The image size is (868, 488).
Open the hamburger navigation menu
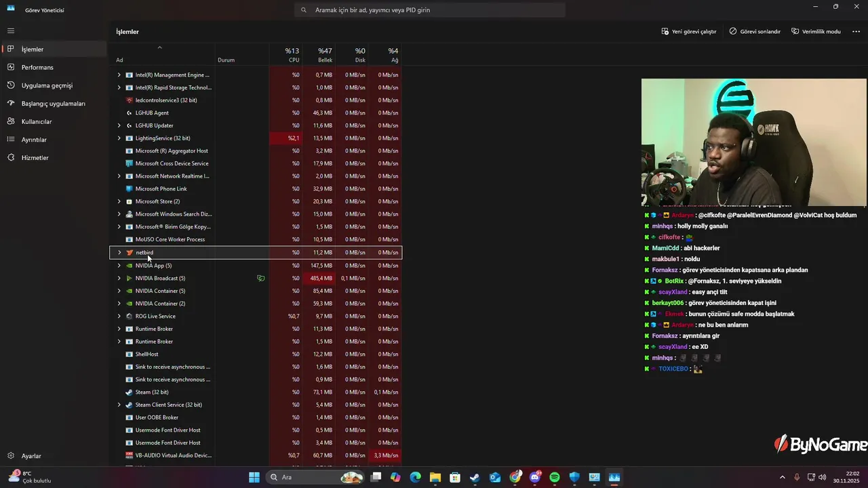(x=11, y=30)
